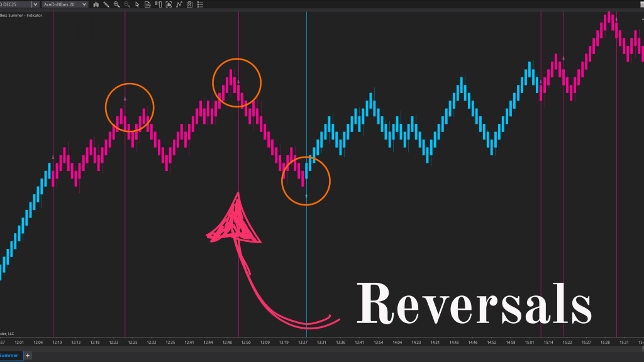Click the zoom out magnifier icon

click(x=127, y=4)
